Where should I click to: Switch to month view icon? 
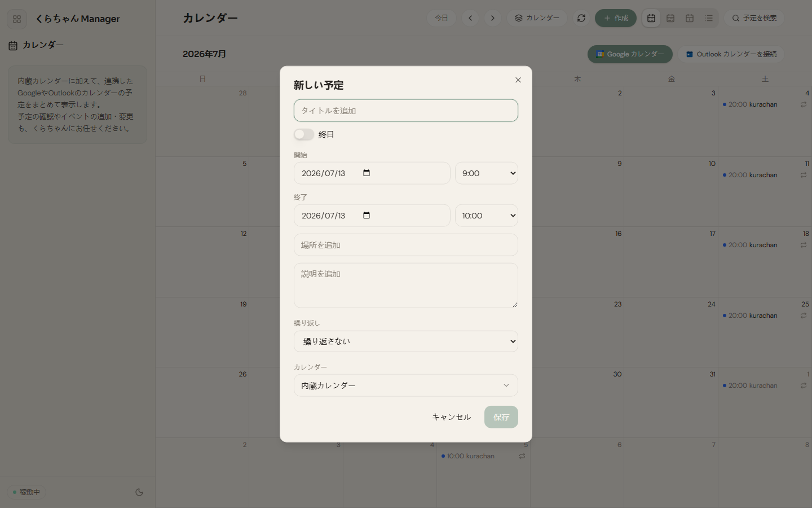(651, 18)
